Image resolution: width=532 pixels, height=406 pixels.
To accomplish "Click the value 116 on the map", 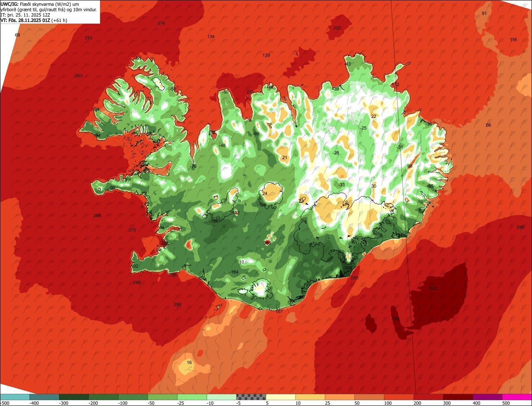I will 514,39.
